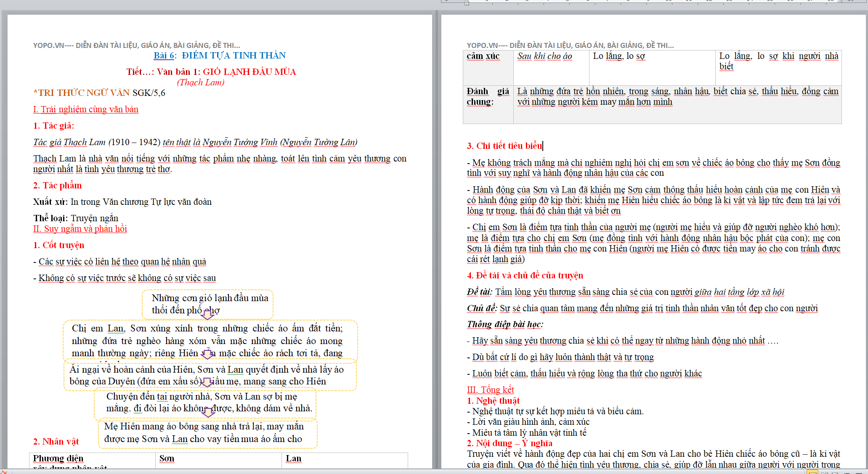This screenshot has width=868, height=474.
Task: Click the left indent marker on the ruler
Action: point(467,3)
